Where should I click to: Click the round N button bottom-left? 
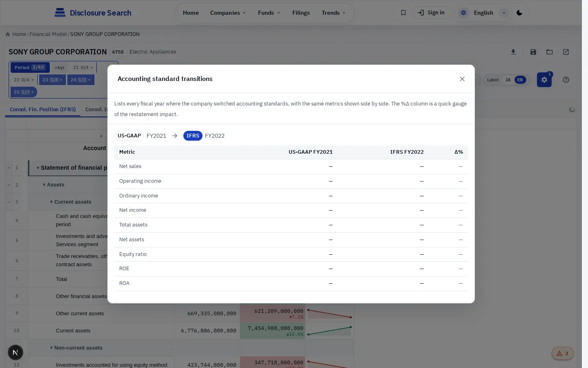point(16,352)
